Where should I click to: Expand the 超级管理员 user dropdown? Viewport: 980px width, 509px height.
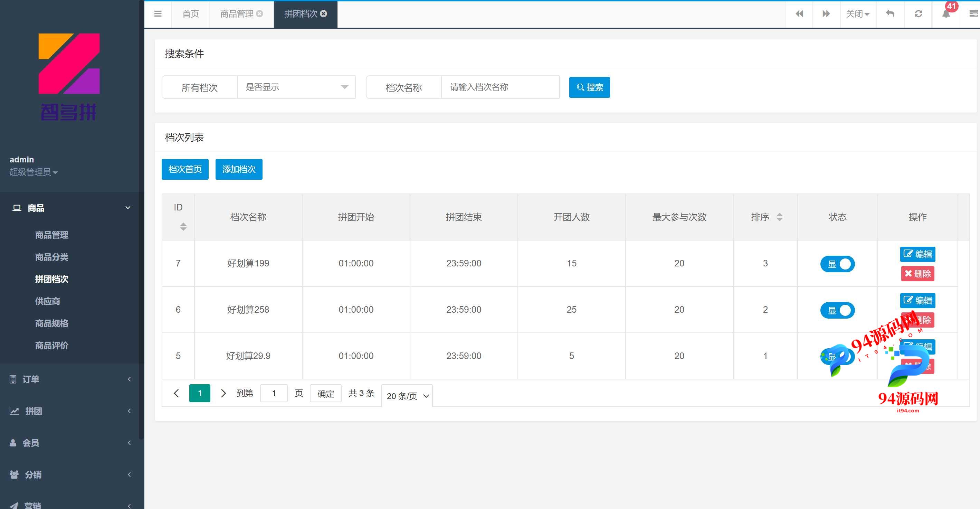coord(34,172)
